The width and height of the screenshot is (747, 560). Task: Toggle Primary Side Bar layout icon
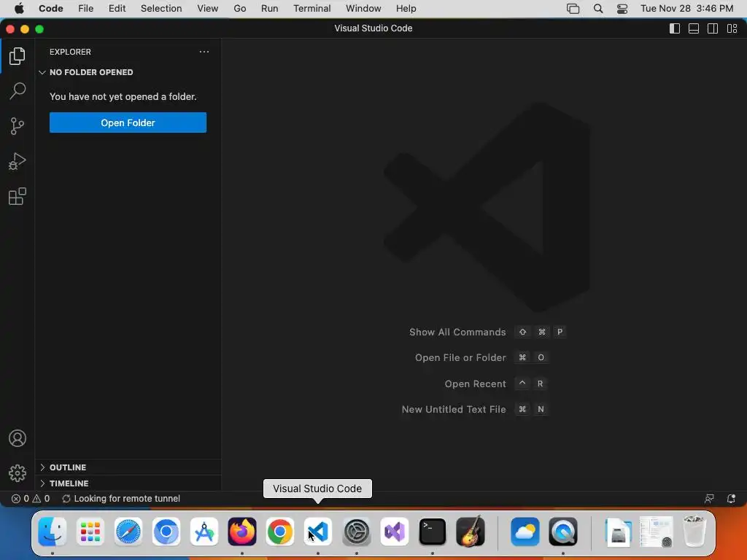click(675, 28)
